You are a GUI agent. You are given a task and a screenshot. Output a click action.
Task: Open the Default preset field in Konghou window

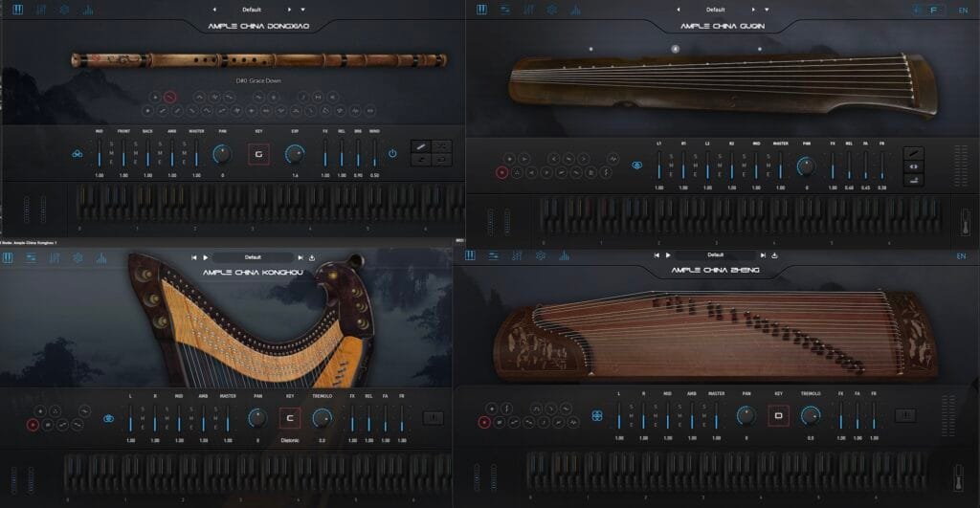tap(253, 257)
